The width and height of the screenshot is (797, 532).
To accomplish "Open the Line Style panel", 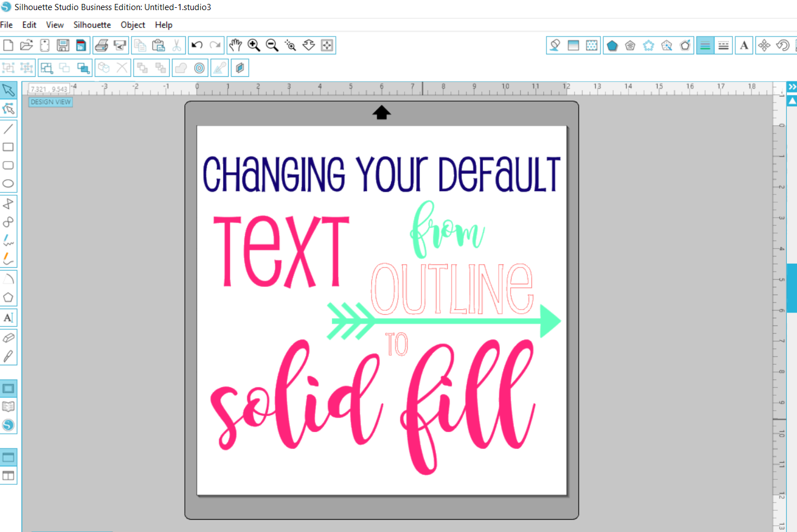I will pos(724,45).
